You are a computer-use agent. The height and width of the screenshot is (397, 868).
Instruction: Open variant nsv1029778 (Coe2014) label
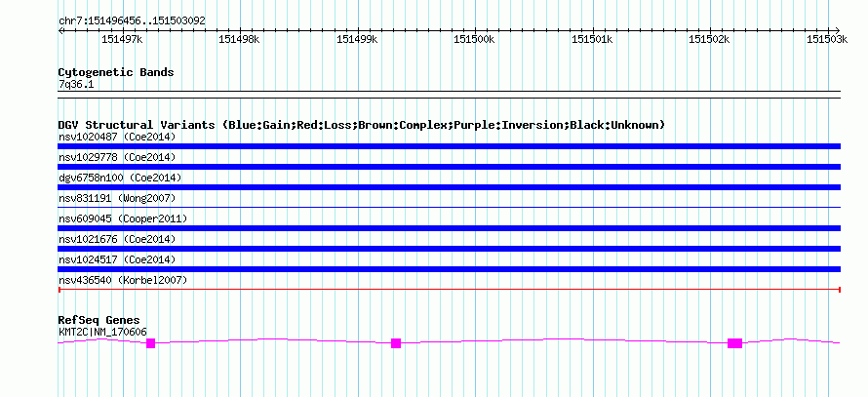click(117, 157)
